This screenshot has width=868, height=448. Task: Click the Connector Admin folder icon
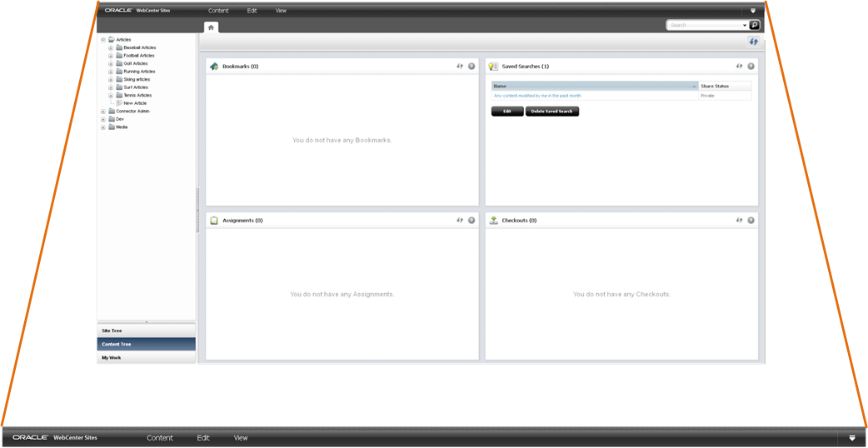tap(112, 112)
